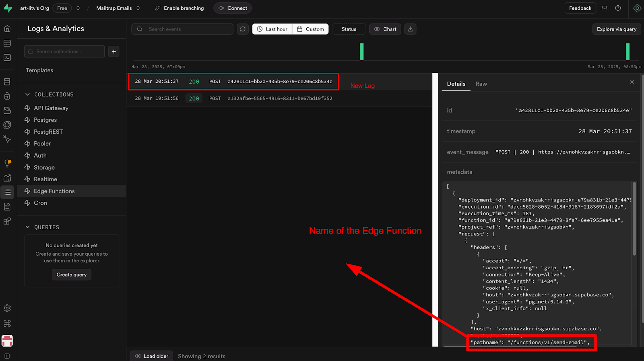The width and height of the screenshot is (644, 361).
Task: Open the Mailtrap Emails project dropdown
Action: coord(118,8)
